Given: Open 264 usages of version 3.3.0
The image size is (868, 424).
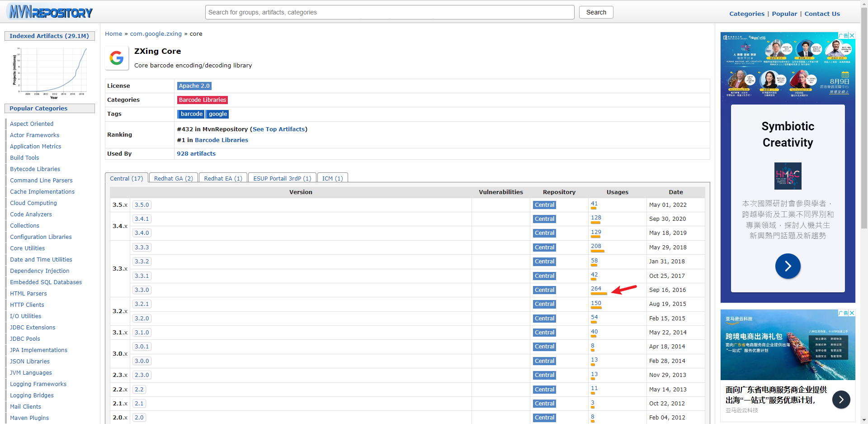Looking at the screenshot, I should [x=596, y=288].
